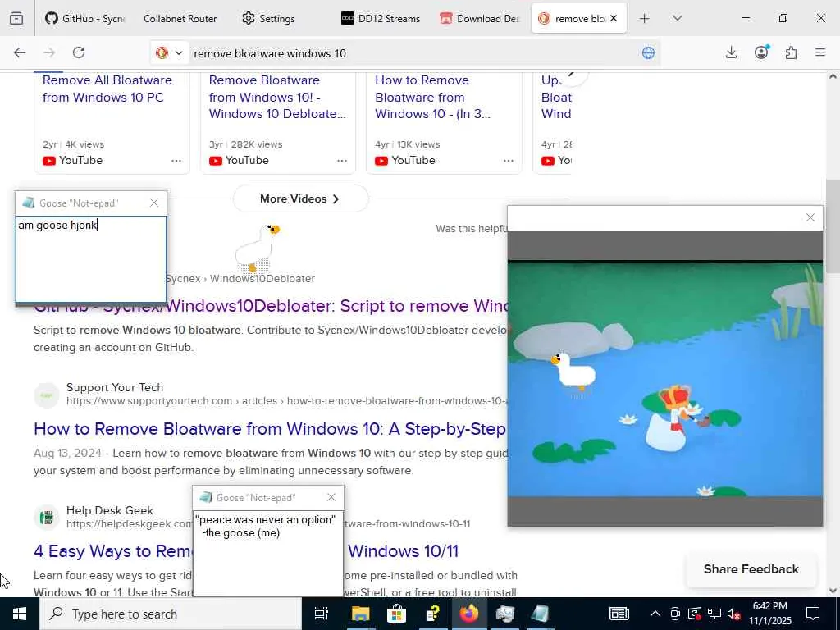Show hidden system tray icons chevron
The width and height of the screenshot is (840, 630).
(x=655, y=614)
